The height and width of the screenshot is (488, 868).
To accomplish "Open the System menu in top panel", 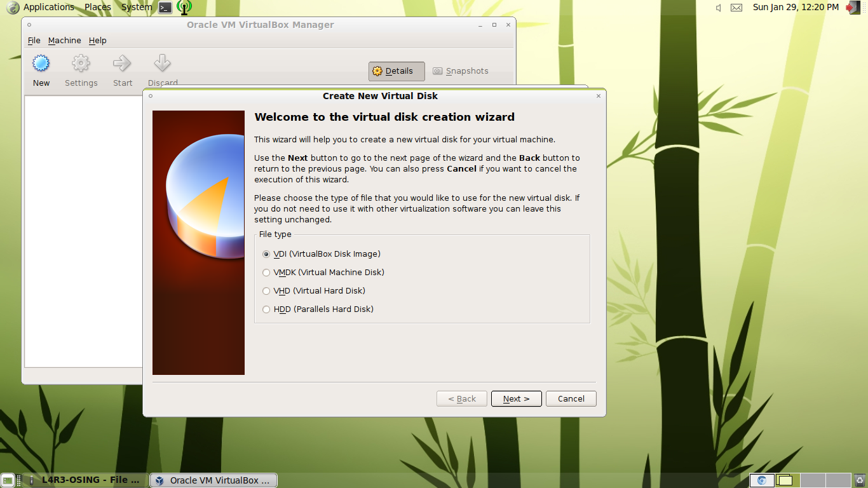I will pos(137,7).
